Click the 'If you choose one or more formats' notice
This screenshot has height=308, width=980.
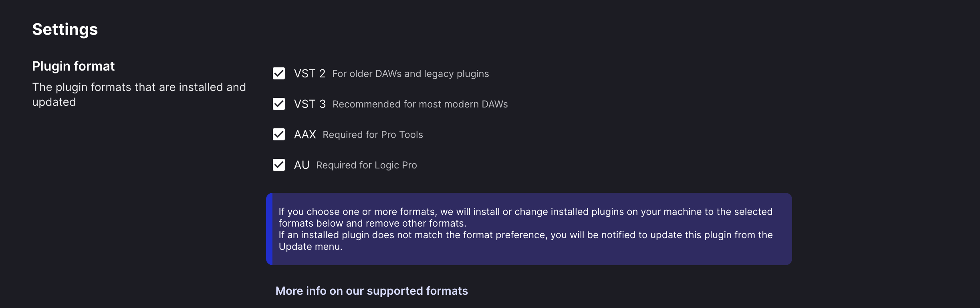pos(526,217)
